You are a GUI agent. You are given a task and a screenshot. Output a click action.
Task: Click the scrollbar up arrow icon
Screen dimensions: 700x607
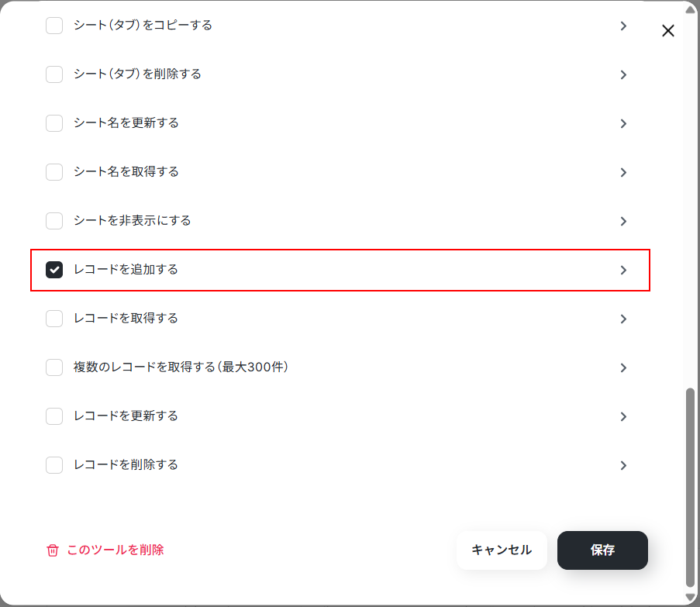[x=690, y=10]
